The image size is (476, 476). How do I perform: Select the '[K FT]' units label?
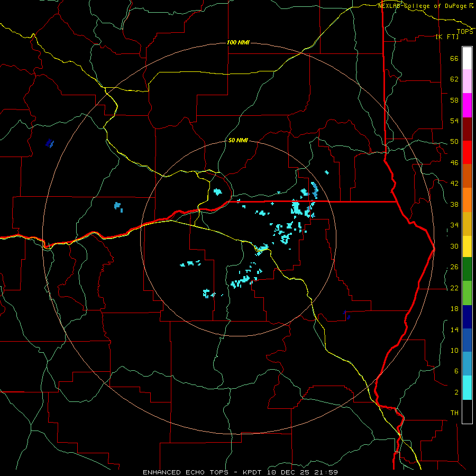click(447, 36)
